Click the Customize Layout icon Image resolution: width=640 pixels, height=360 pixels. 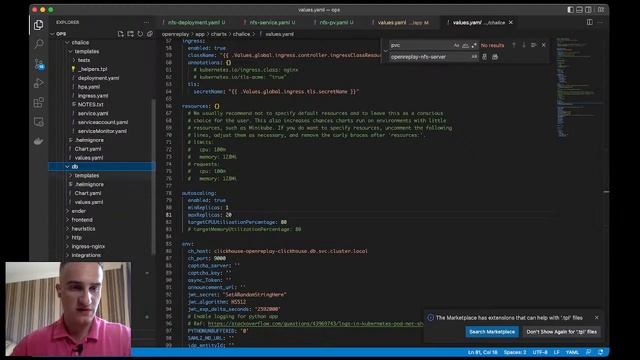tap(601, 10)
